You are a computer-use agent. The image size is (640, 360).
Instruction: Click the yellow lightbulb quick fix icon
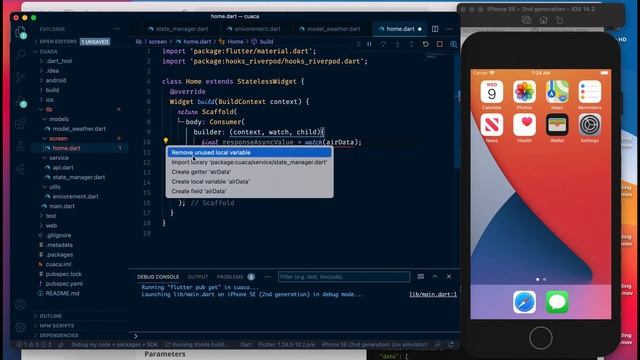pyautogui.click(x=166, y=140)
